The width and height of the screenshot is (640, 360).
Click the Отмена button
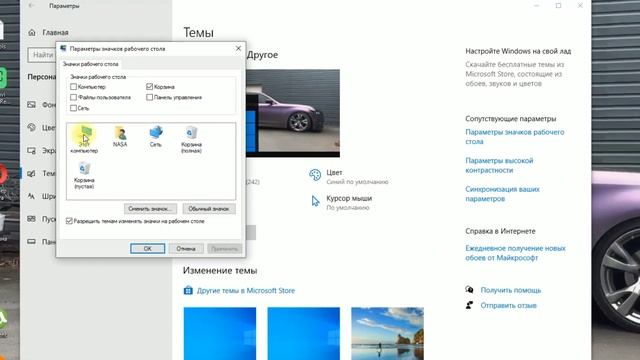(186, 248)
